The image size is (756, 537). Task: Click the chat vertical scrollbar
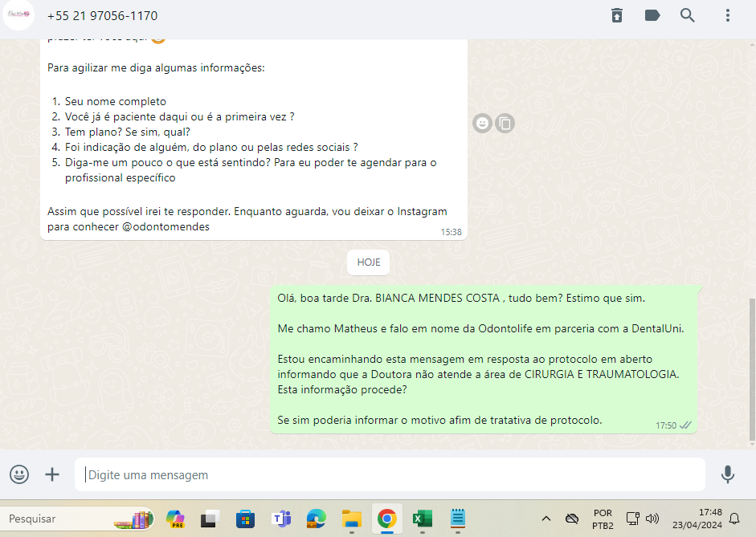(x=752, y=370)
